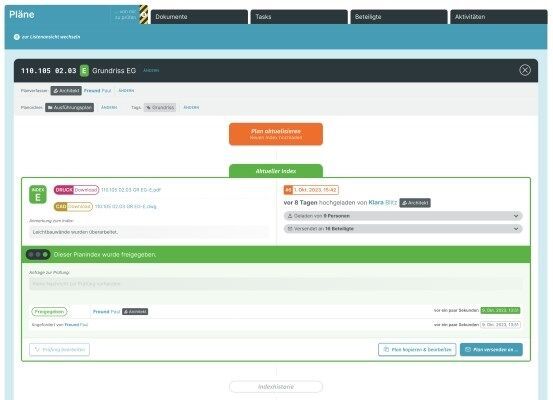Click the striped warning icon beside Pläne
The image size is (553, 400).
pos(144,14)
